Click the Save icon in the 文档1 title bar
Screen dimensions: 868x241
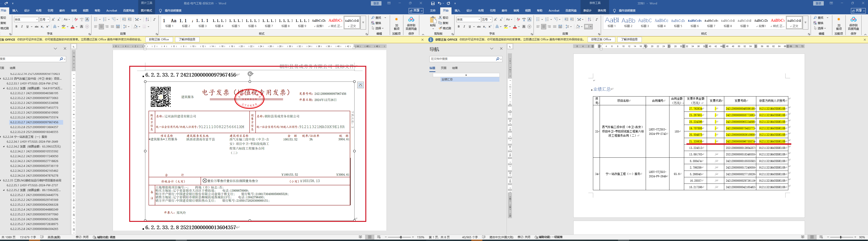click(433, 3)
